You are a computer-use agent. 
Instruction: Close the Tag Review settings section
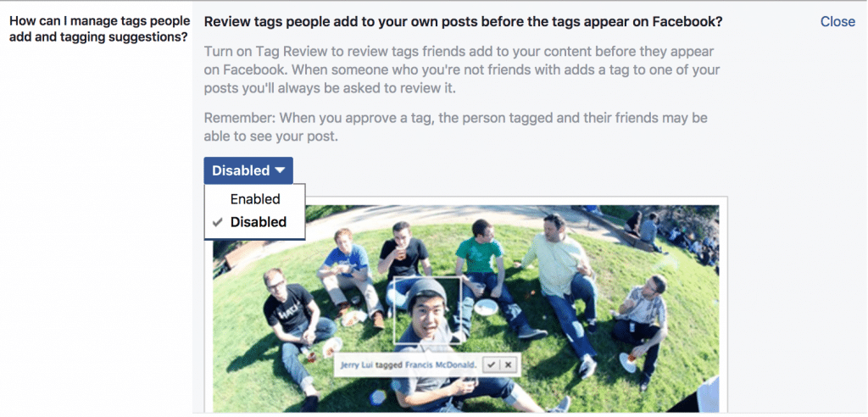coord(837,21)
